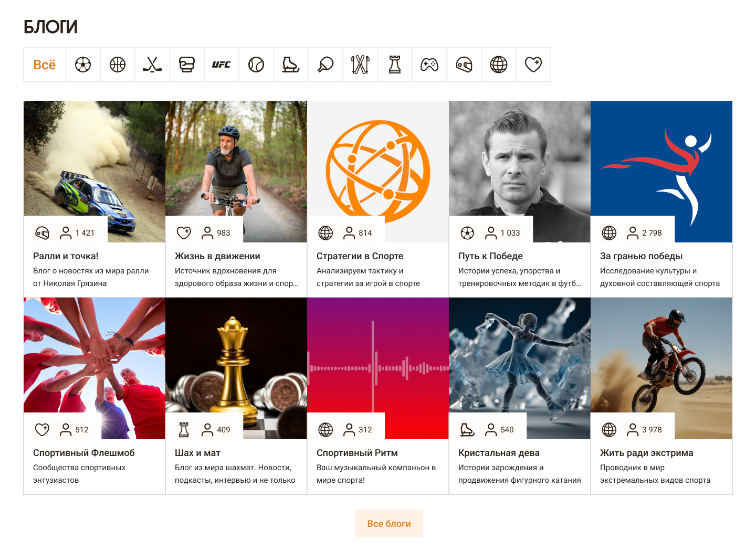Screen dimensions: 756x551
Task: Select the globe filter in toolbar
Action: click(499, 65)
